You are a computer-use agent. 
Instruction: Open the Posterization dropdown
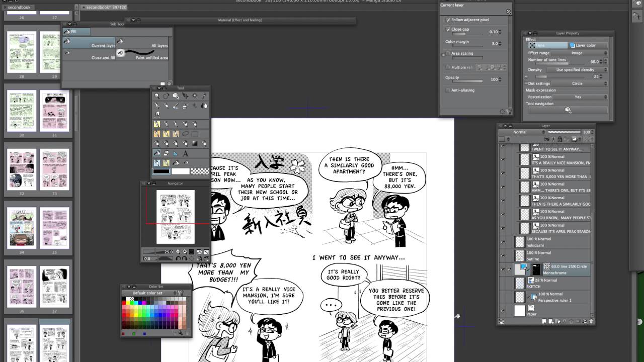[x=581, y=97]
